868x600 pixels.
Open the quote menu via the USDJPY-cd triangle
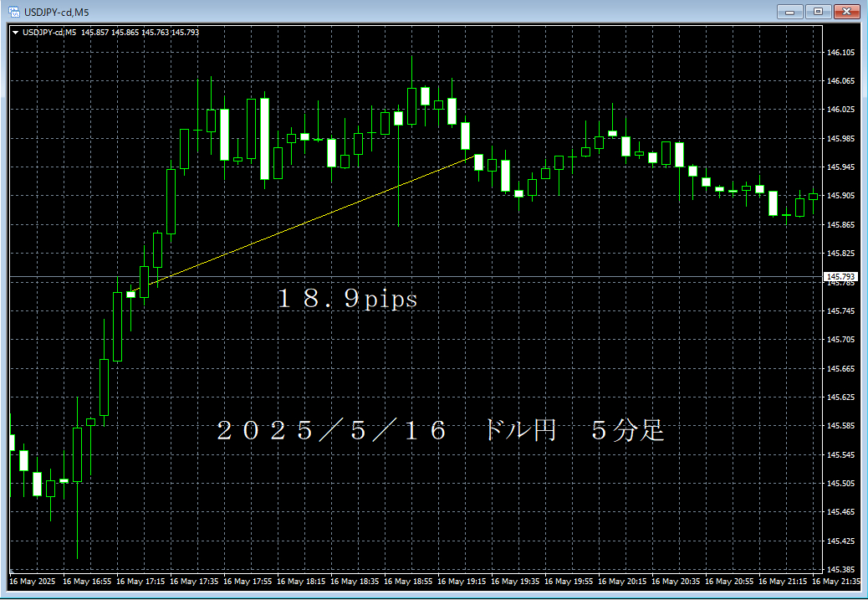point(15,32)
